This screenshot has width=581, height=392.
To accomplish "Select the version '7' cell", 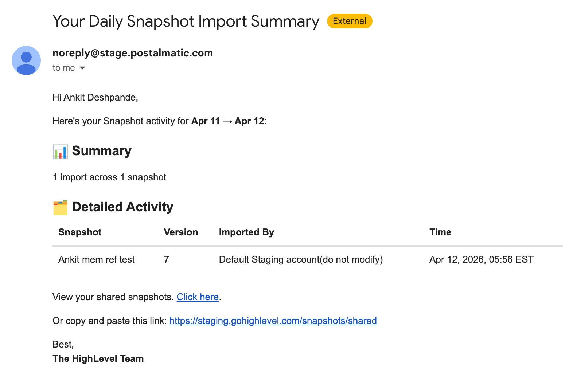I will click(167, 260).
